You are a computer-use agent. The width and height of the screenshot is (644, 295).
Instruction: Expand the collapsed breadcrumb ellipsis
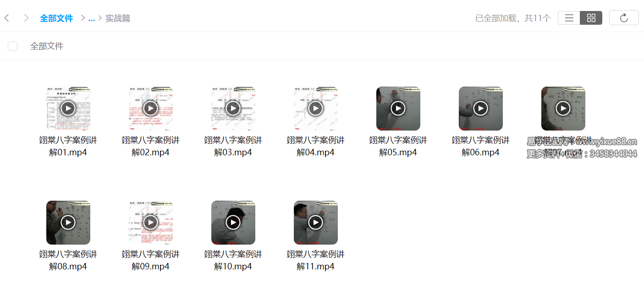[91, 18]
